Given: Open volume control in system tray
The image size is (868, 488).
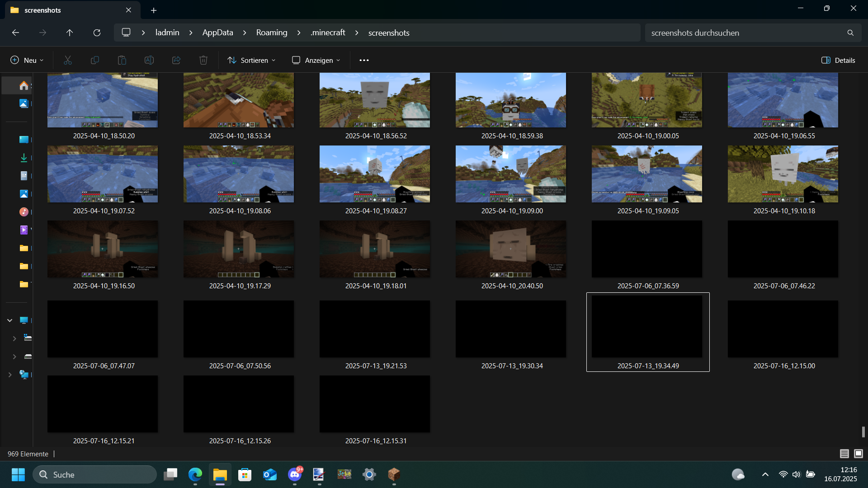Looking at the screenshot, I should 797,474.
